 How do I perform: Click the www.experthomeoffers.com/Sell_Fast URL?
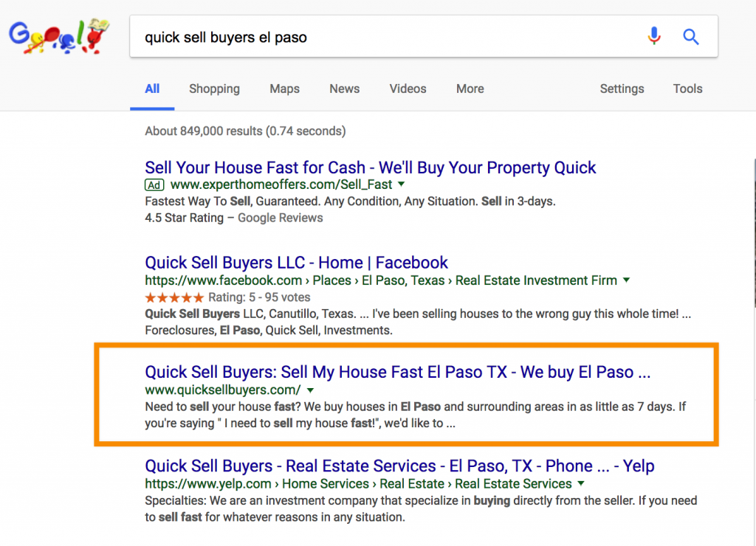281,184
